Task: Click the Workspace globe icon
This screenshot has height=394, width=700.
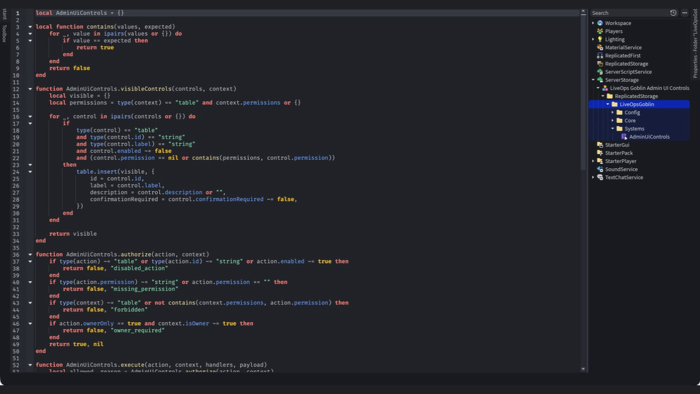Action: [x=600, y=23]
